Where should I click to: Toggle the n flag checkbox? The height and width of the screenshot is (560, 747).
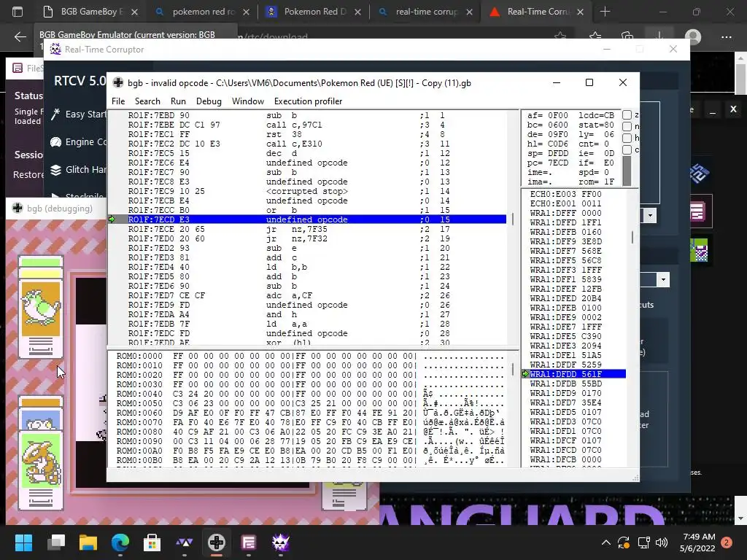pyautogui.click(x=627, y=126)
